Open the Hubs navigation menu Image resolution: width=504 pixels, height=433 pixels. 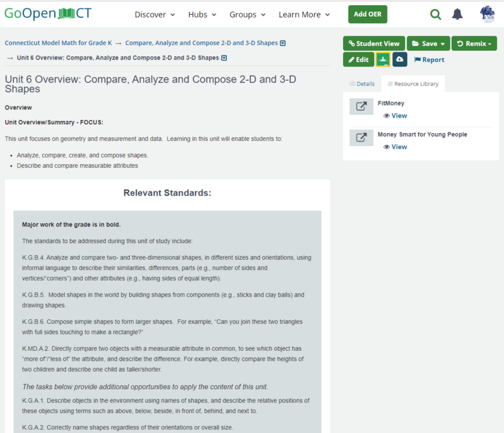coord(202,14)
